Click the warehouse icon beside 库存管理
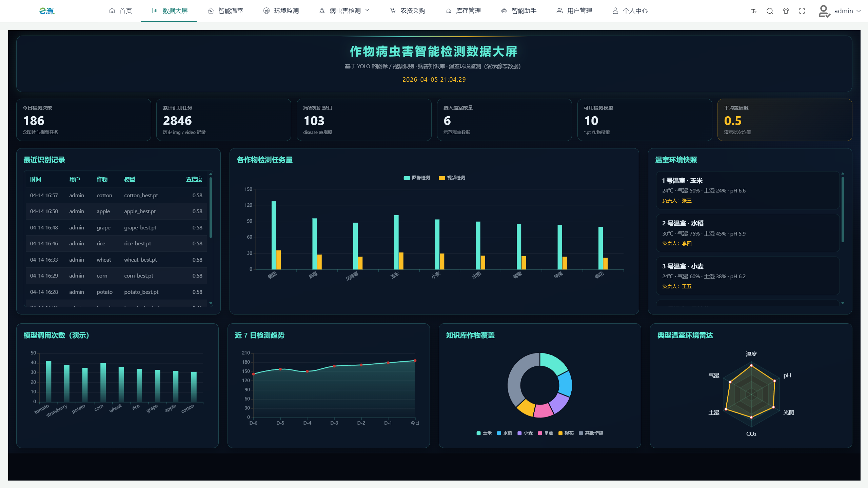 click(x=449, y=11)
